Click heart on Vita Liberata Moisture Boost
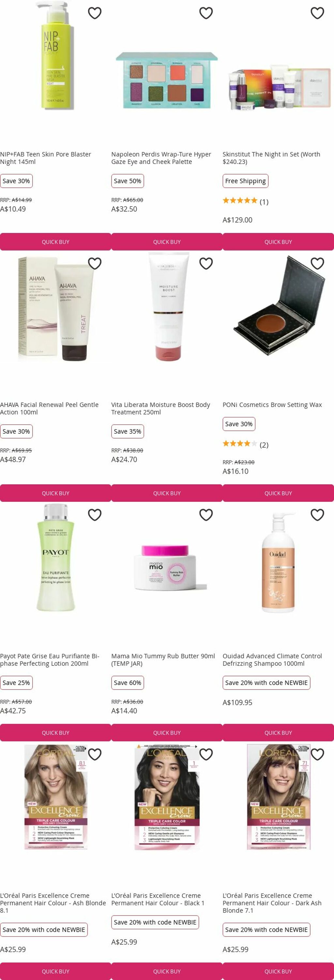 coord(206,263)
